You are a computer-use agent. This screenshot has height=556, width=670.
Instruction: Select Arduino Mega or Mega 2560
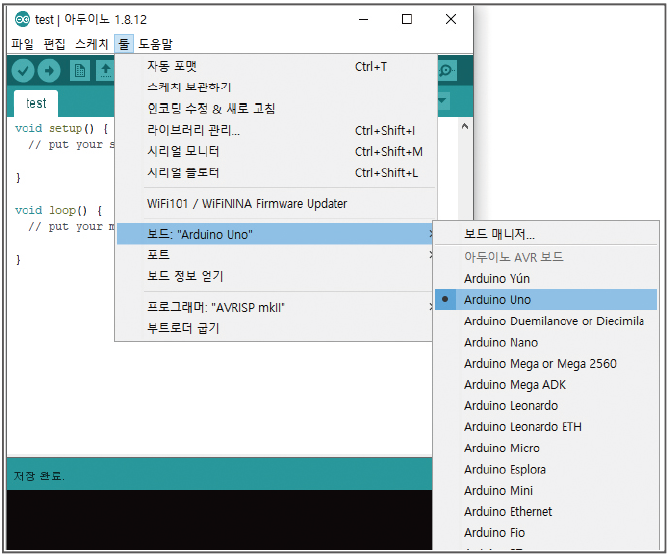coord(546,364)
